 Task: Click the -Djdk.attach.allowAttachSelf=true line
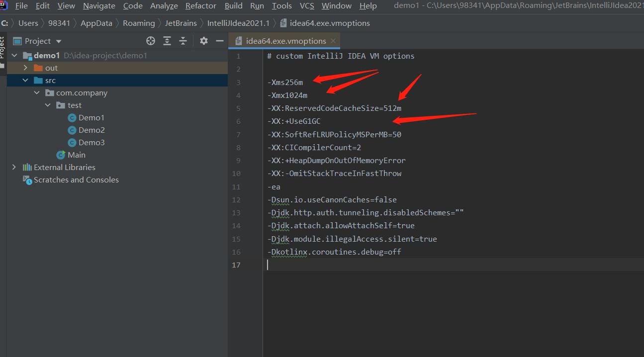tap(341, 226)
